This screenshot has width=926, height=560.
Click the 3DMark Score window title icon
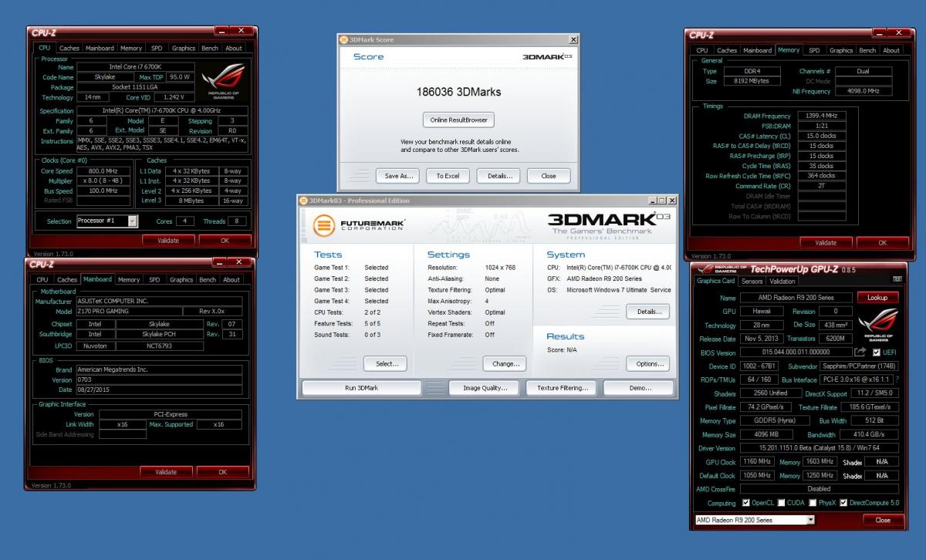[x=343, y=39]
